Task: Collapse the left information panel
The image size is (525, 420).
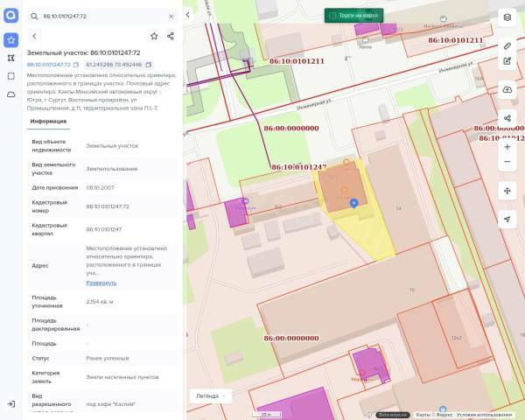Action: click(x=187, y=15)
